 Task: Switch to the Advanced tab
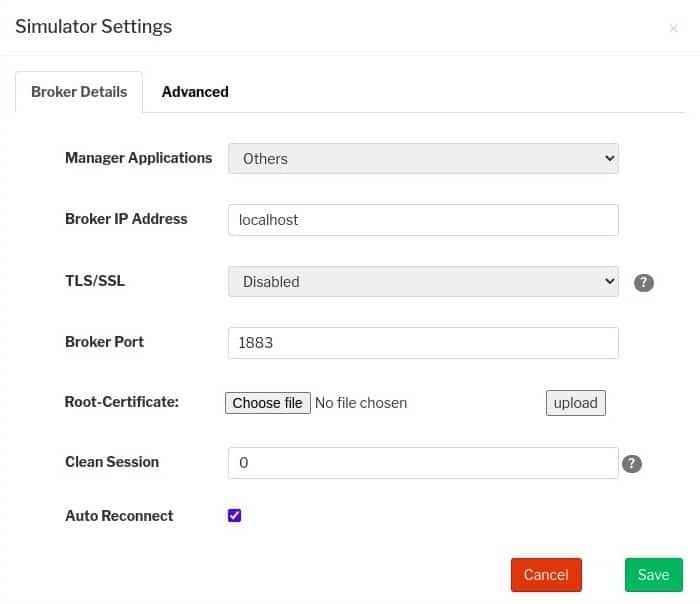[195, 92]
